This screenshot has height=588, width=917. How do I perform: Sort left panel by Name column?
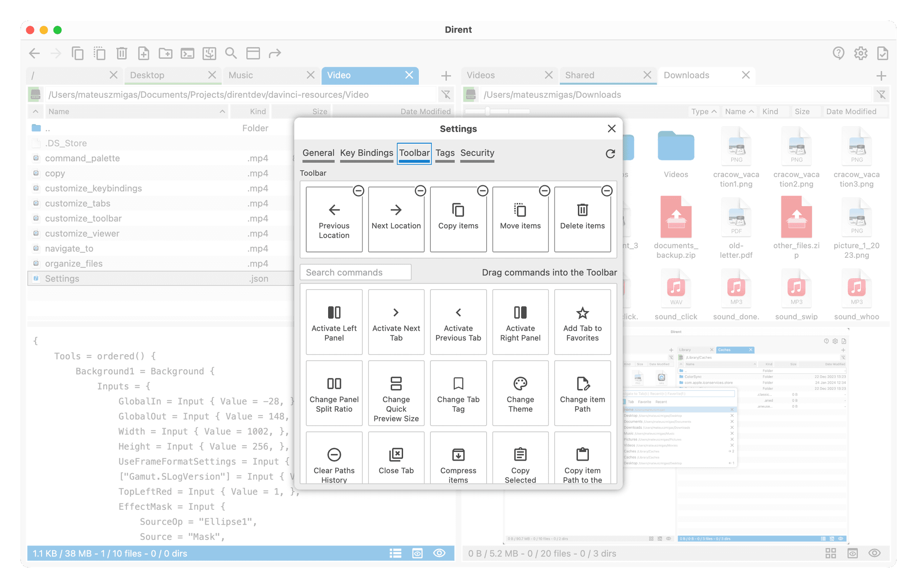pyautogui.click(x=136, y=111)
